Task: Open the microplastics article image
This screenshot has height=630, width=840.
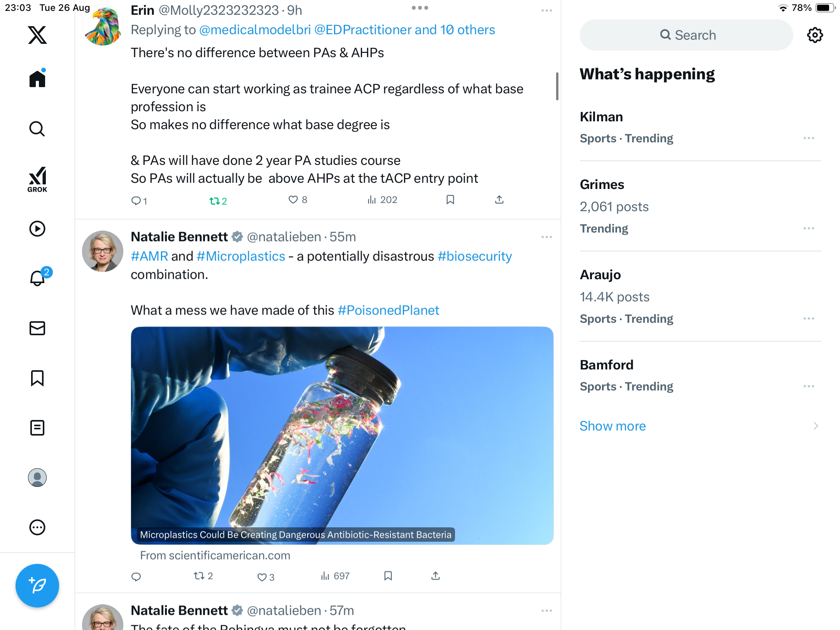Action: [342, 436]
